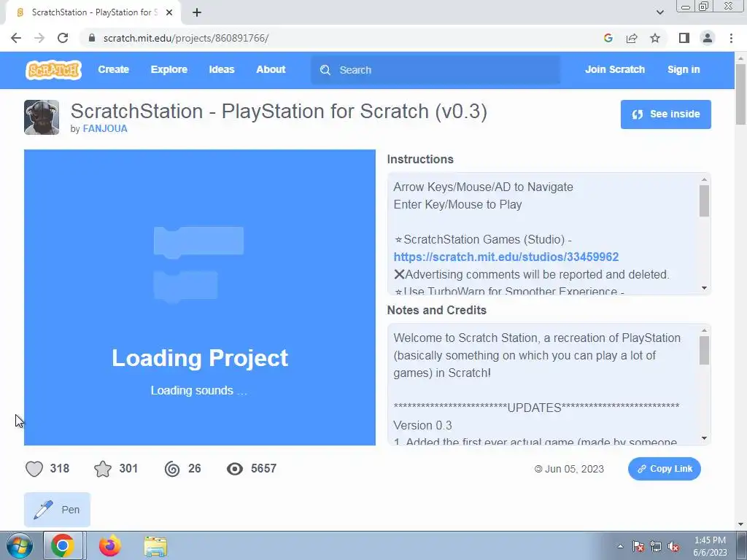
Task: Click the Copy Link button
Action: pyautogui.click(x=664, y=469)
